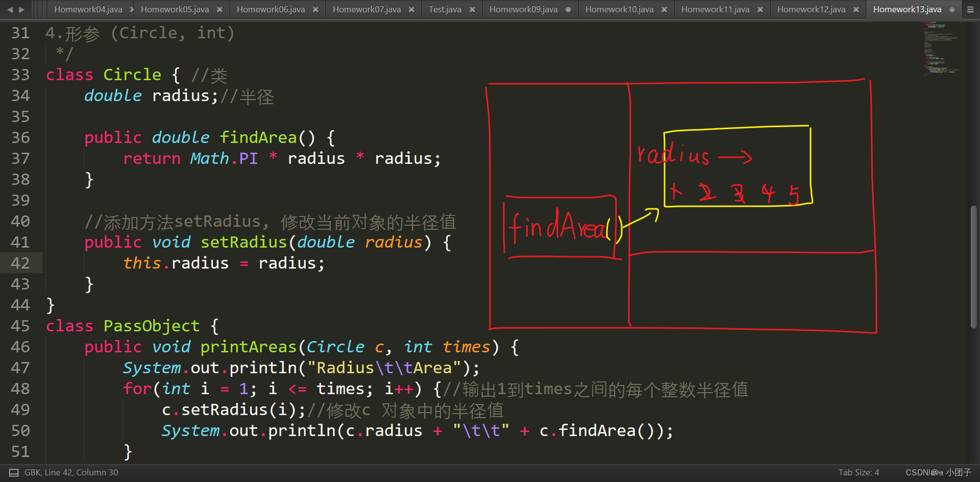
Task: Close the Homework12.java tab
Action: pyautogui.click(x=856, y=9)
